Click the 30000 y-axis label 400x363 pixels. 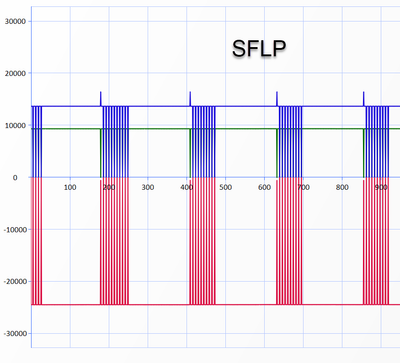pyautogui.click(x=15, y=21)
